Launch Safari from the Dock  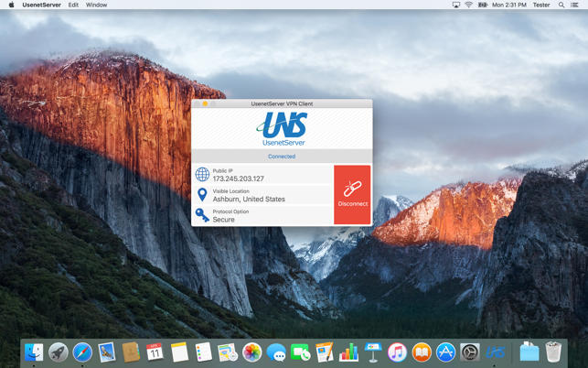click(82, 352)
